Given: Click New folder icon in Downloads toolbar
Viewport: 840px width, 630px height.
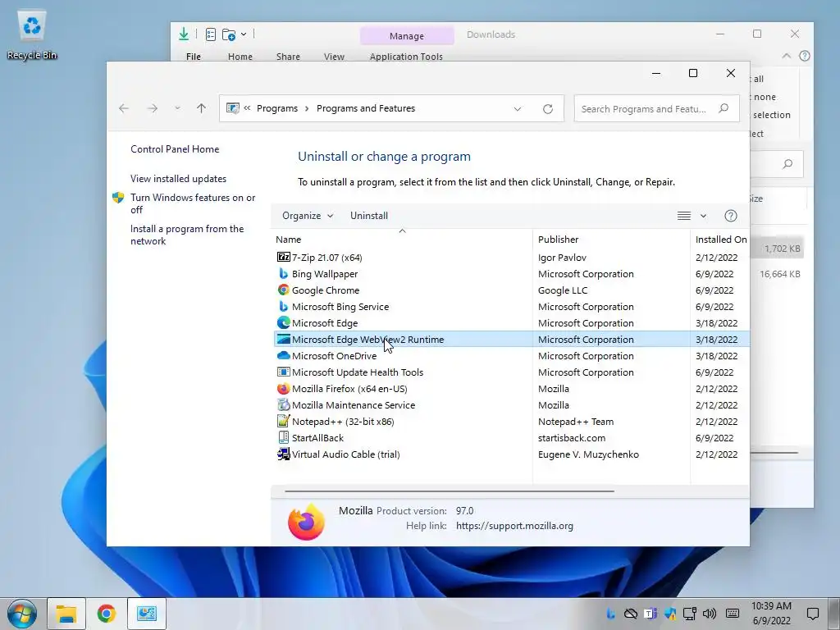Looking at the screenshot, I should pyautogui.click(x=229, y=34).
